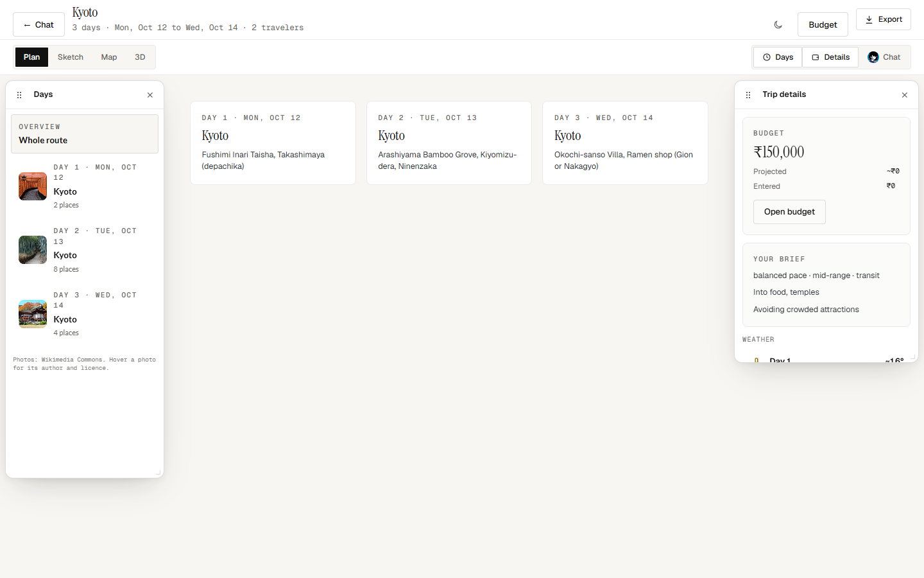This screenshot has width=924, height=578.
Task: Select Day 3 Kyoto 4 places entry
Action: pos(85,314)
